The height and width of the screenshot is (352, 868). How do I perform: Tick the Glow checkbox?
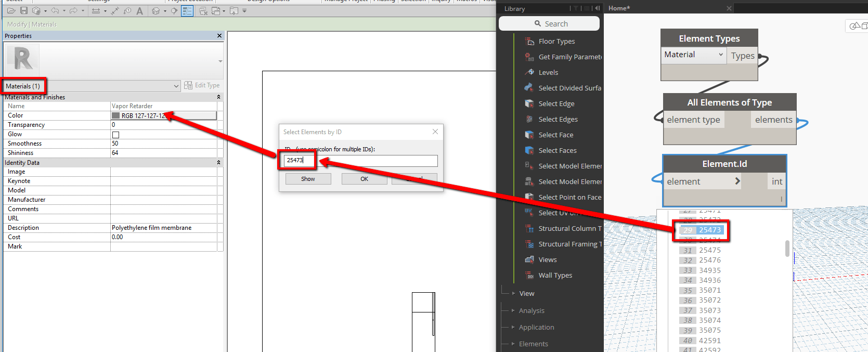tap(115, 135)
